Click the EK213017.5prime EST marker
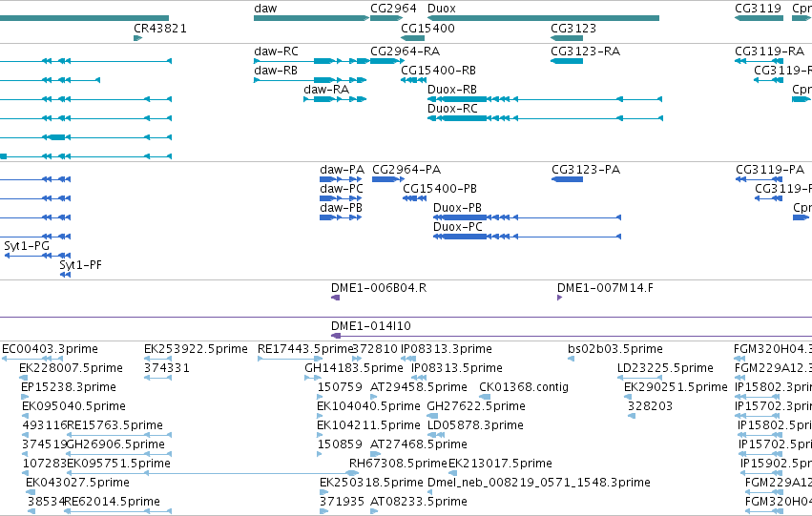 coord(452,473)
